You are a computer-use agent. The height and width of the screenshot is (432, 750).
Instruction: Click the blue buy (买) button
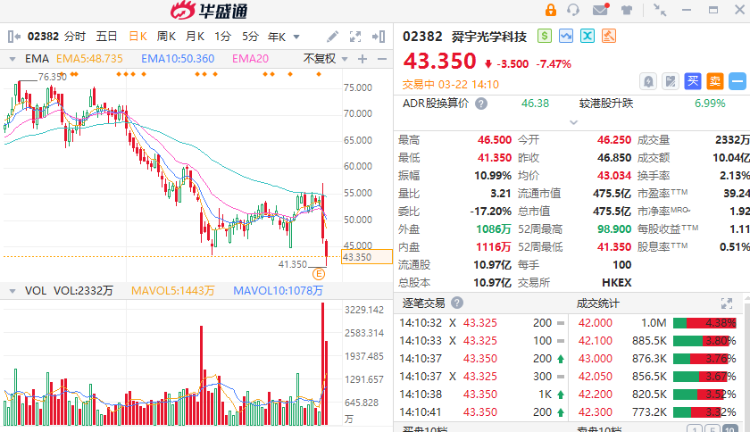tap(693, 81)
